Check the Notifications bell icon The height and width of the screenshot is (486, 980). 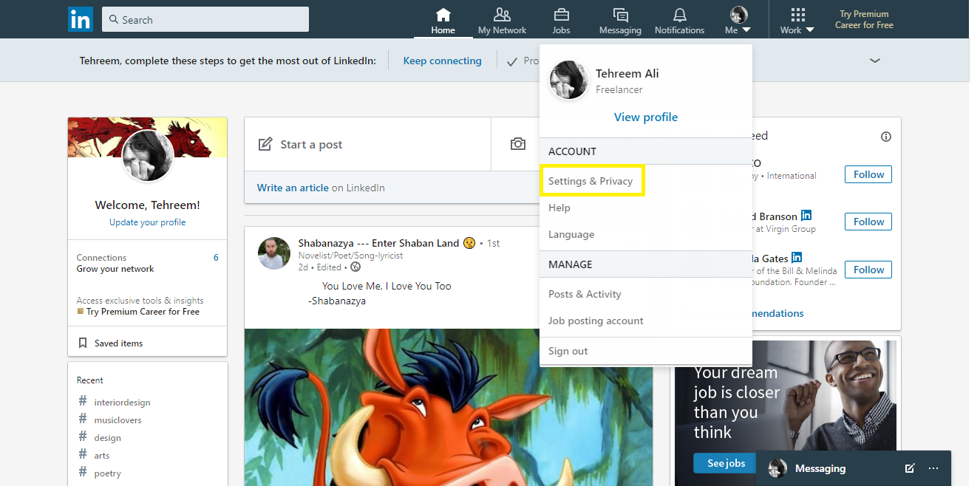(679, 14)
